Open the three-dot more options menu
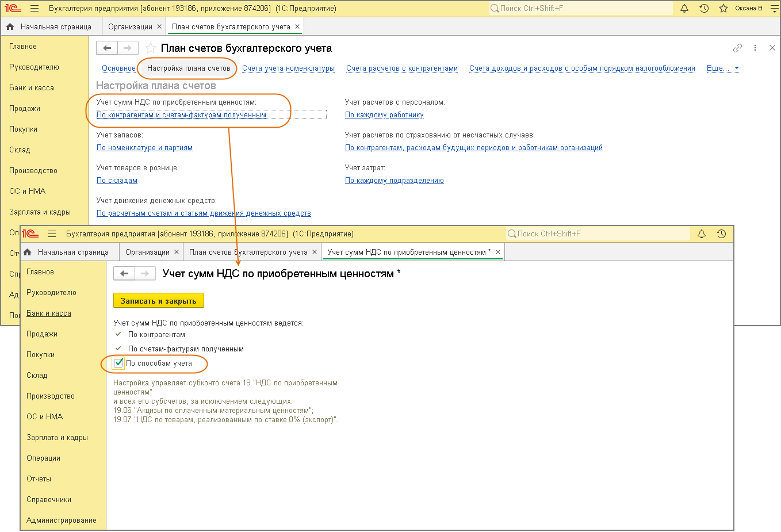 tap(755, 48)
